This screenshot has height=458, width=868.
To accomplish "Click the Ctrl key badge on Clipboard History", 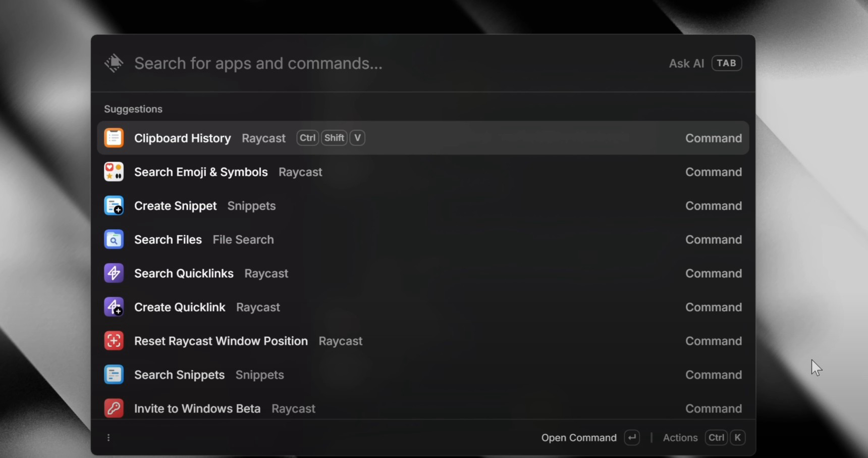I will 307,138.
